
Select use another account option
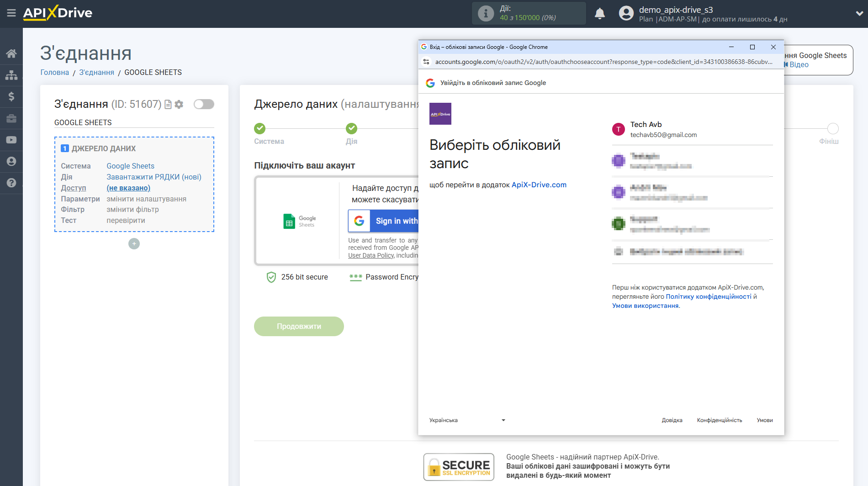click(692, 252)
